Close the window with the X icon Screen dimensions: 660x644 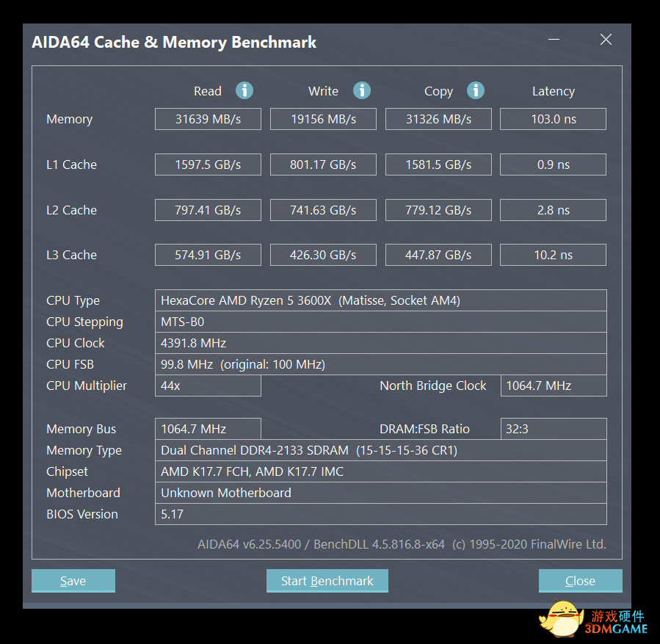pyautogui.click(x=606, y=40)
